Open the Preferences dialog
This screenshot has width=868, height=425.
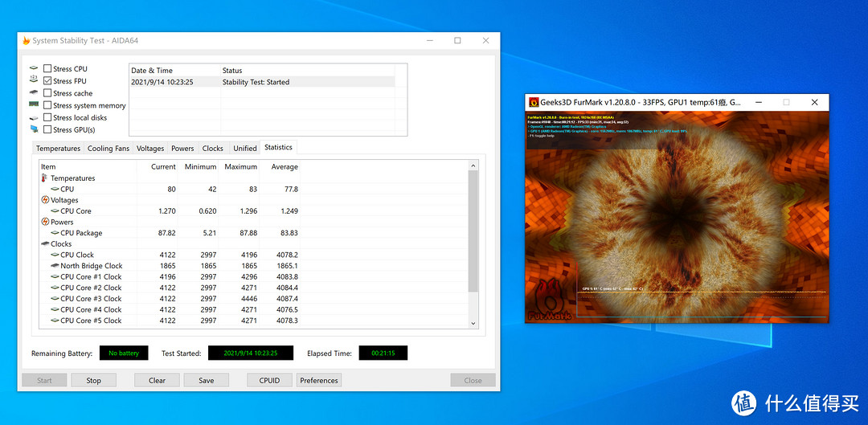[x=319, y=381]
